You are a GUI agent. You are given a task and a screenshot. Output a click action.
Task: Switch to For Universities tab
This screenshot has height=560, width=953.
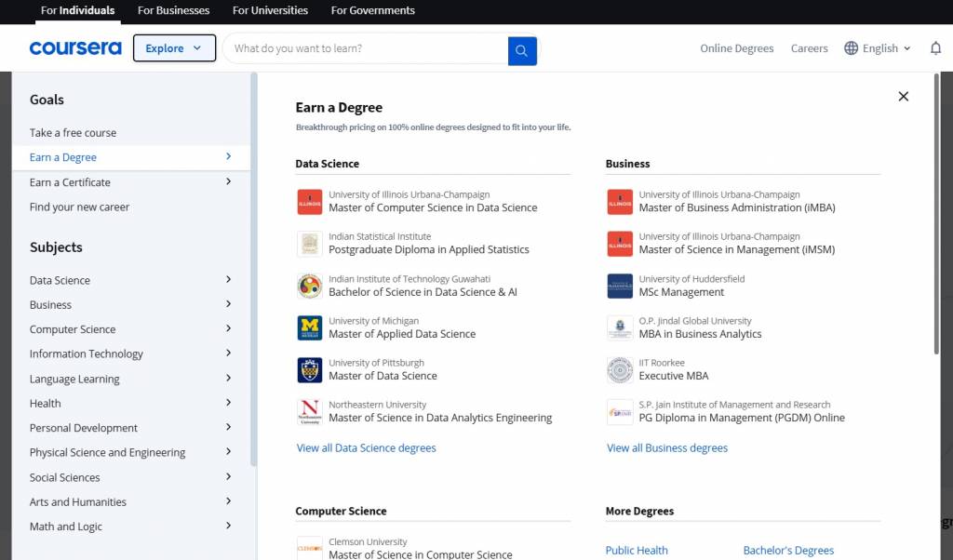tap(270, 11)
